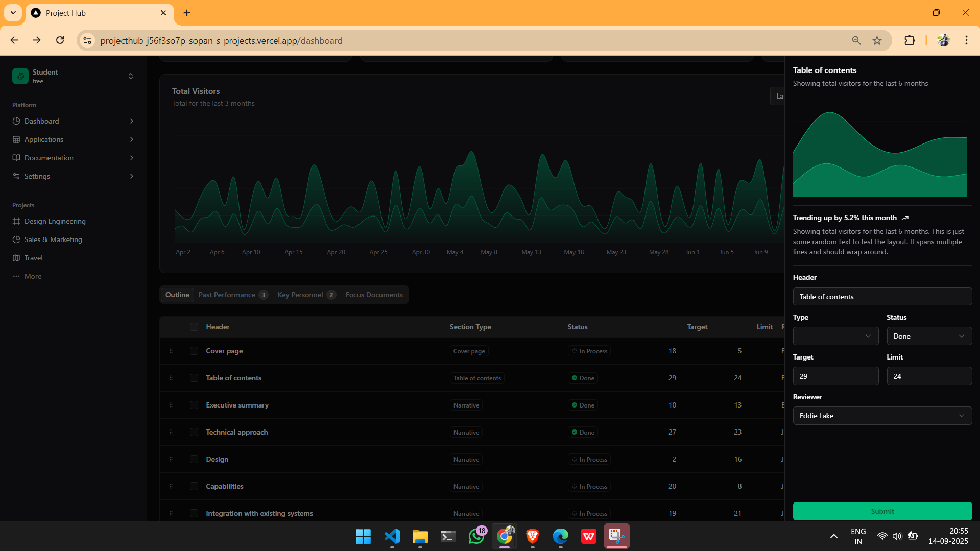Open the Student workspace switcher chevrons

point(131,76)
